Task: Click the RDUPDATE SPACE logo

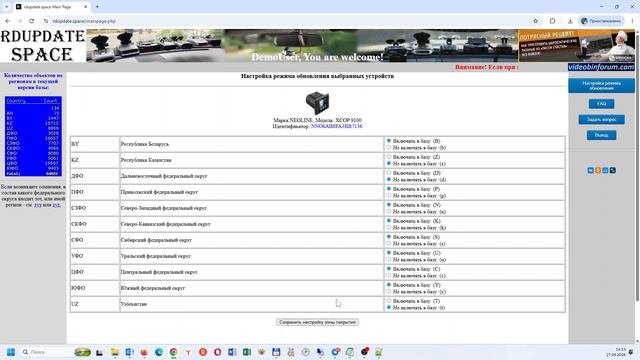Action: [x=43, y=45]
